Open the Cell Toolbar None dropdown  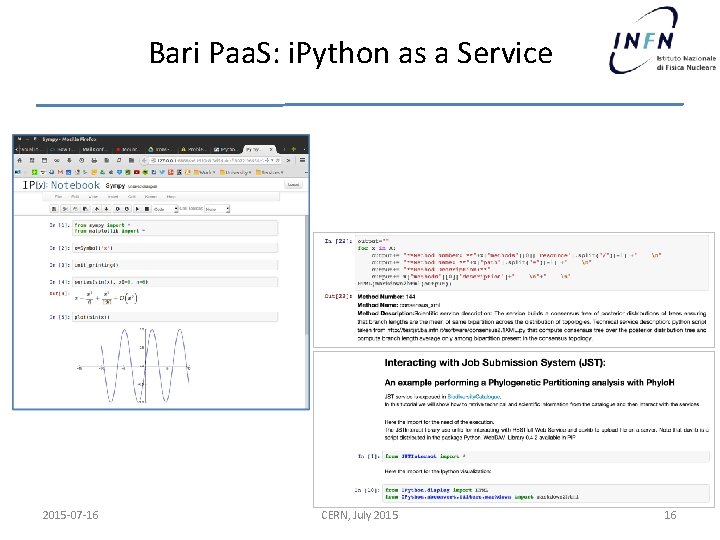[x=216, y=209]
